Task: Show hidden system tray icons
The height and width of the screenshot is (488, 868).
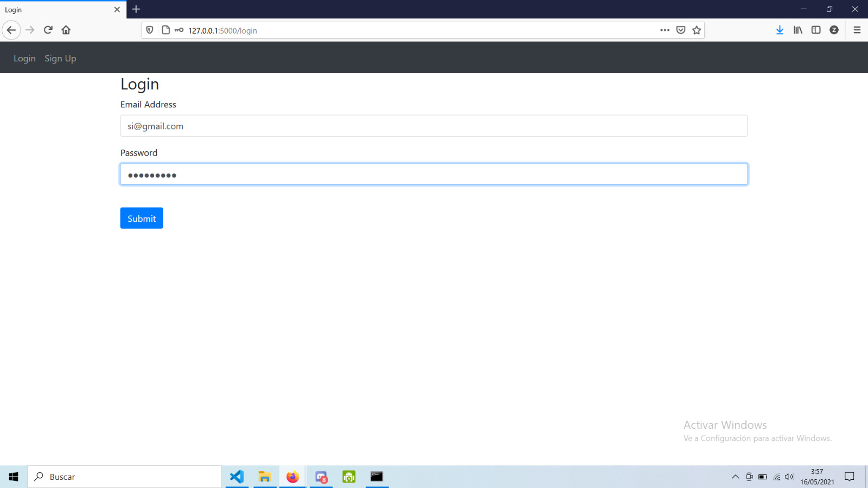Action: pos(735,477)
